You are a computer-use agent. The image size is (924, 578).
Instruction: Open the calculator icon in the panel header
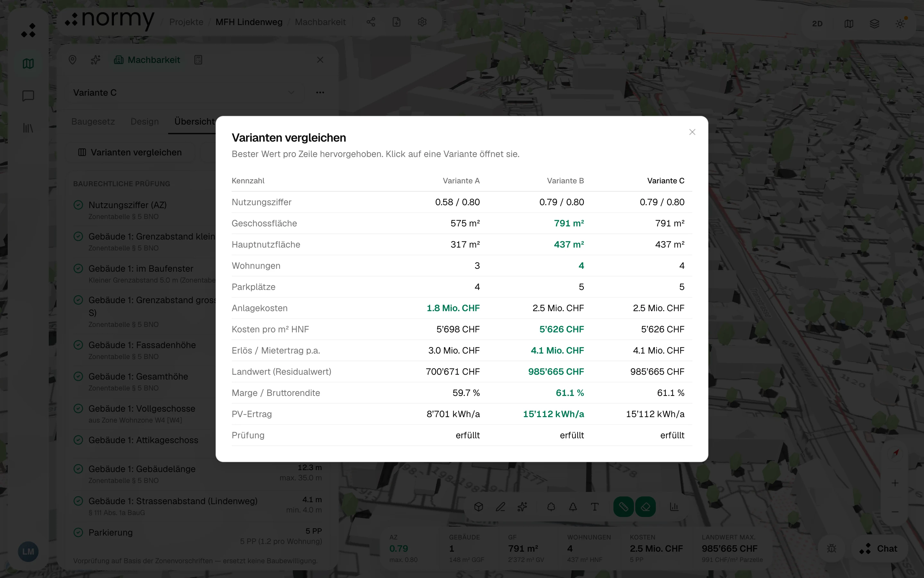(198, 60)
